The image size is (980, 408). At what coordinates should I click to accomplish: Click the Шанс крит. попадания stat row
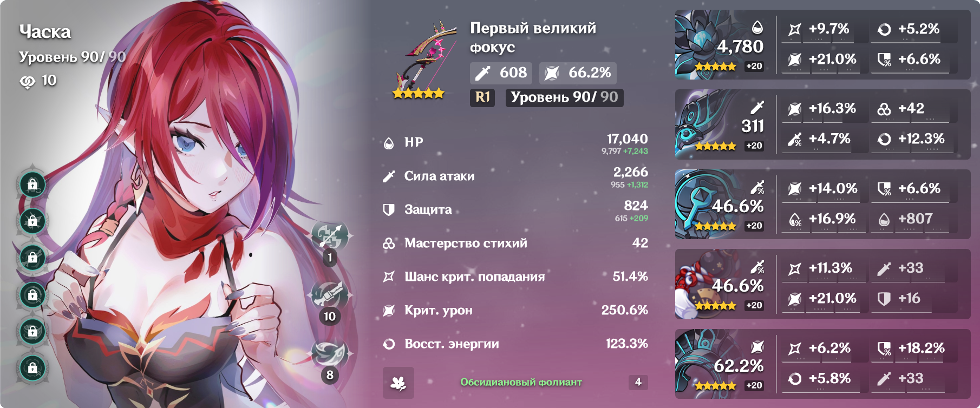coord(515,277)
